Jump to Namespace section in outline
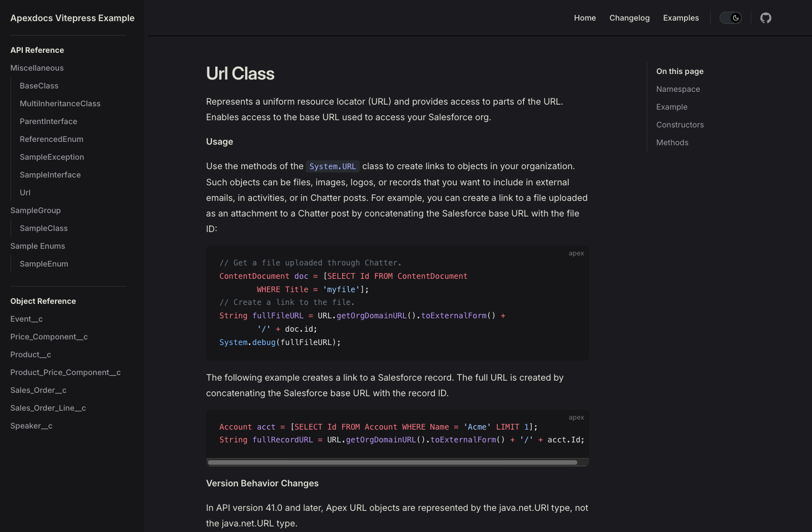This screenshot has height=532, width=812. pos(678,89)
